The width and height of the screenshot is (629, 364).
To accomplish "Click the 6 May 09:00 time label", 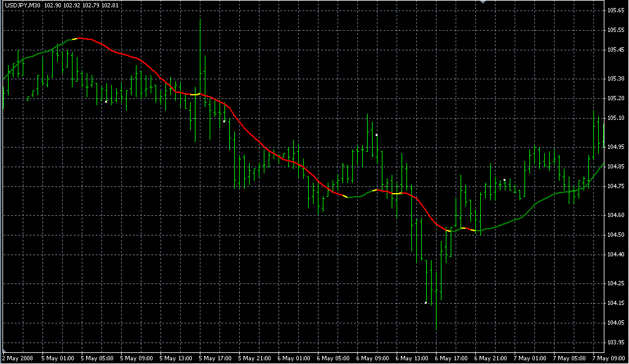I will point(372,358).
